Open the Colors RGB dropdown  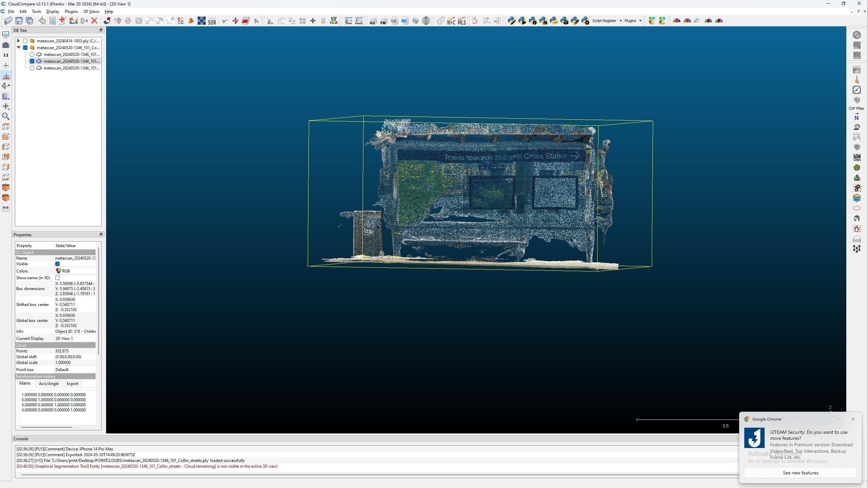75,271
